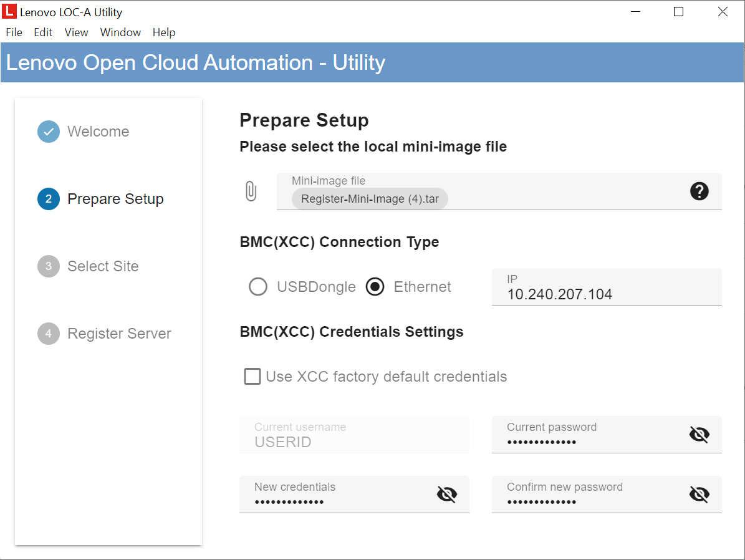Image resolution: width=745 pixels, height=560 pixels.
Task: Click the step 4 circle icon
Action: pyautogui.click(x=49, y=334)
